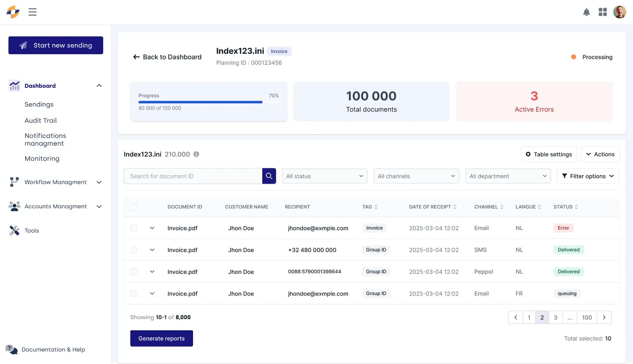633x364 pixels.
Task: Check the queuing row checkbox
Action: [134, 293]
